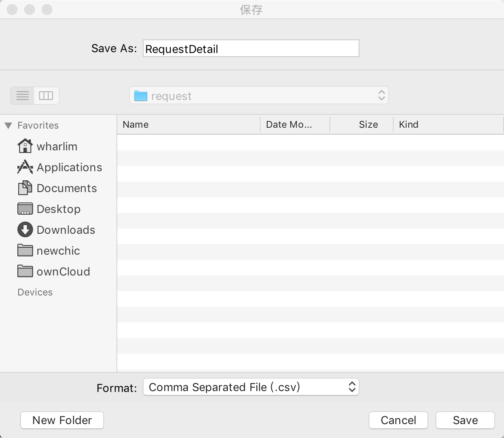Image resolution: width=504 pixels, height=438 pixels.
Task: Close the save dialog window
Action: pyautogui.click(x=12, y=9)
